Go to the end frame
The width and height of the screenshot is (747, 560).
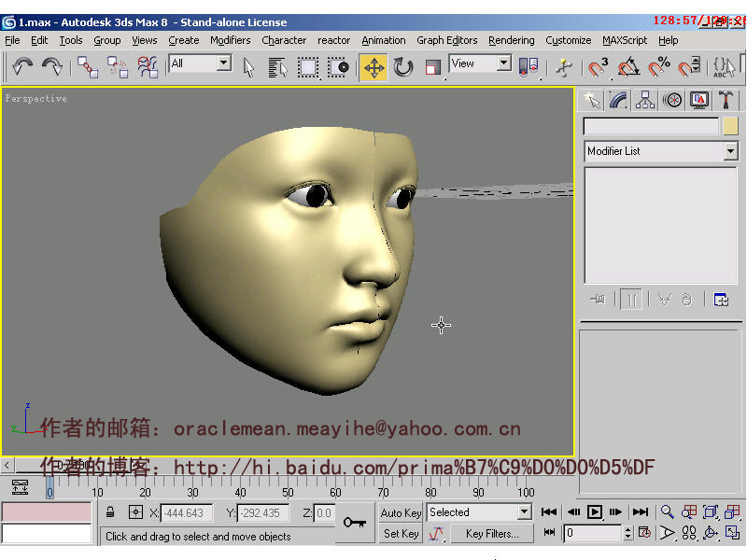(x=641, y=511)
